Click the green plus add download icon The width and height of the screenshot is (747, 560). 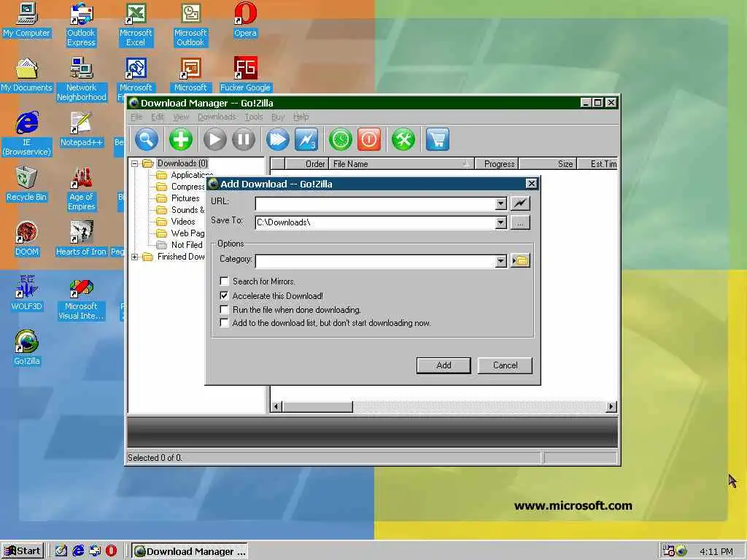(x=181, y=139)
